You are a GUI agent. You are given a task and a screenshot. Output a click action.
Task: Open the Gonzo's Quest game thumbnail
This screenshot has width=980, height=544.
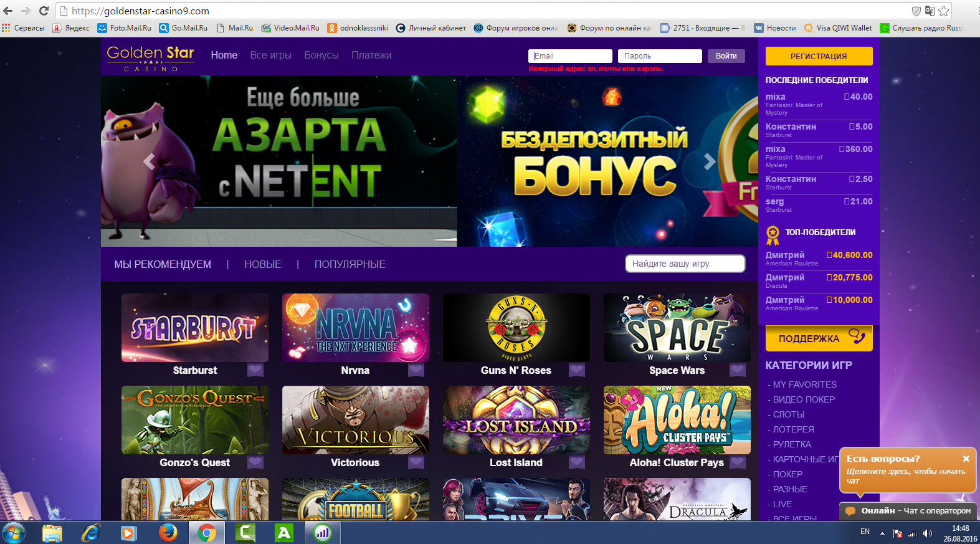click(x=195, y=420)
